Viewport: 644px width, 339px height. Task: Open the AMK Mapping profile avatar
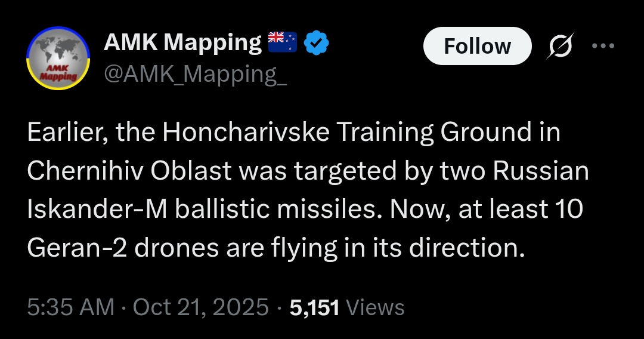tap(58, 58)
